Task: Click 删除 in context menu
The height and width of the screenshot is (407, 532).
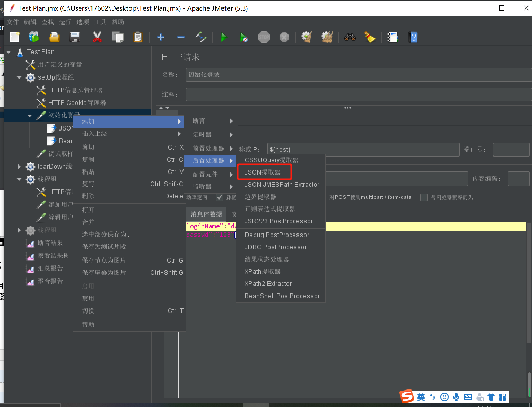Action: (129, 196)
